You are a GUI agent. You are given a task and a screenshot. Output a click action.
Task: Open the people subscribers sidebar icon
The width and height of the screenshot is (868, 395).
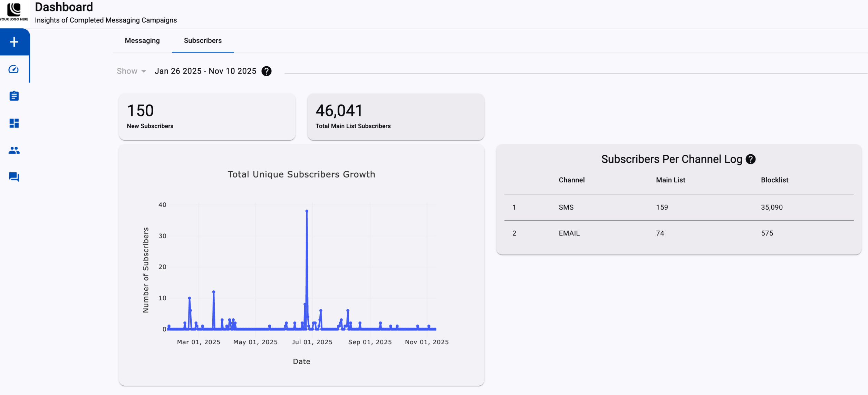click(x=14, y=150)
